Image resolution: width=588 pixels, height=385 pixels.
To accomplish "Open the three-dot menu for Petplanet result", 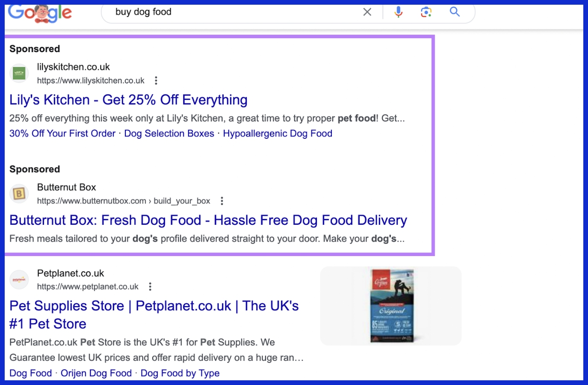I will point(150,287).
